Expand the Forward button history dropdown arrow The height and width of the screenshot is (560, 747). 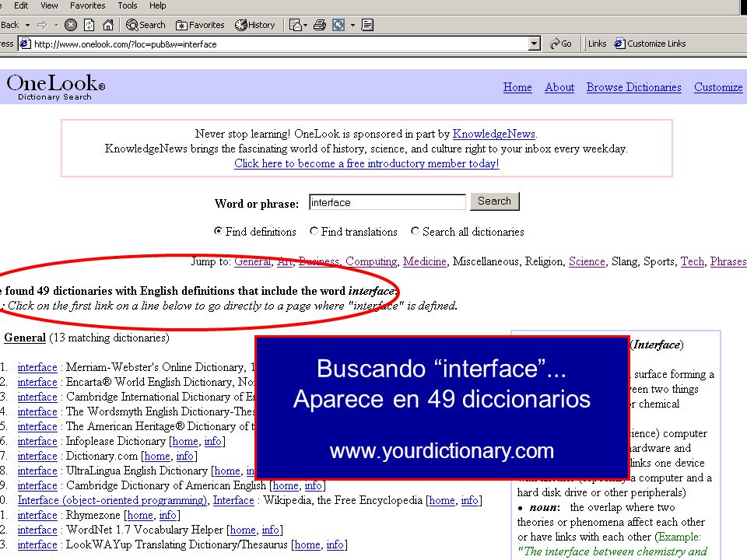[x=56, y=25]
